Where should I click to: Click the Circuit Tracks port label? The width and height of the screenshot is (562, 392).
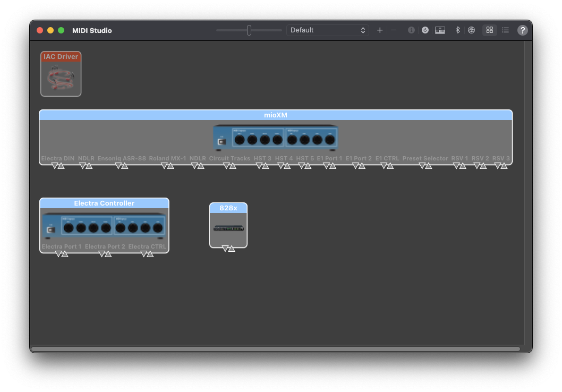230,158
